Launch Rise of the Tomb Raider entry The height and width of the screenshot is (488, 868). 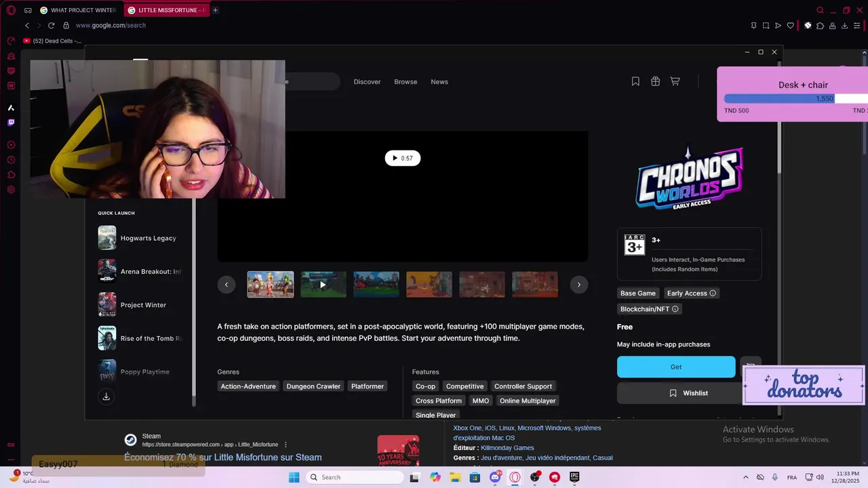tap(140, 338)
